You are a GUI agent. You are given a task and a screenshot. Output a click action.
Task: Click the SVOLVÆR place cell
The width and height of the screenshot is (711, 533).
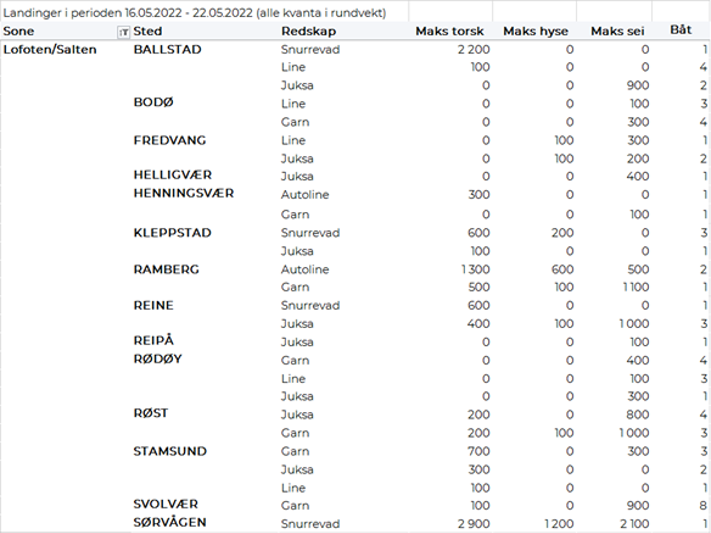coord(166,505)
